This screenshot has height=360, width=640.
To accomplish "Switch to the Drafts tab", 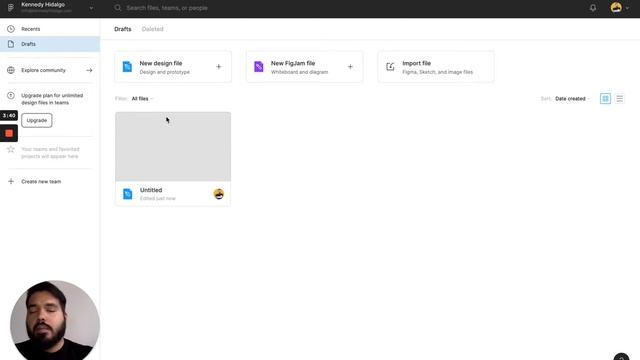I will click(x=123, y=29).
